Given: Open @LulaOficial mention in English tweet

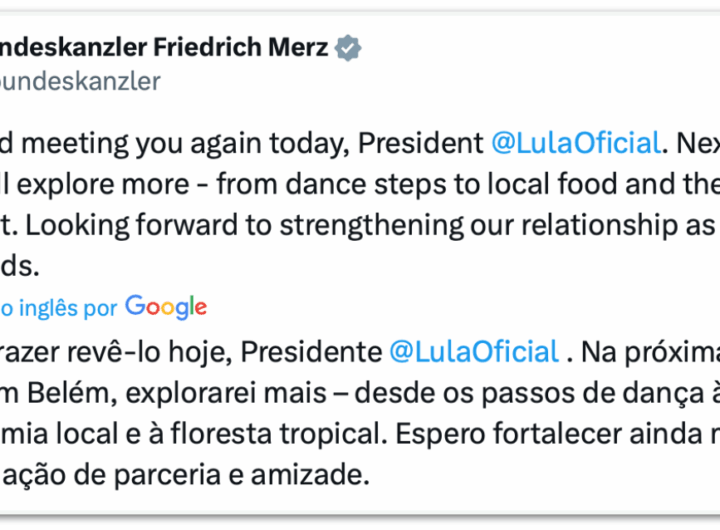Looking at the screenshot, I should point(575,143).
